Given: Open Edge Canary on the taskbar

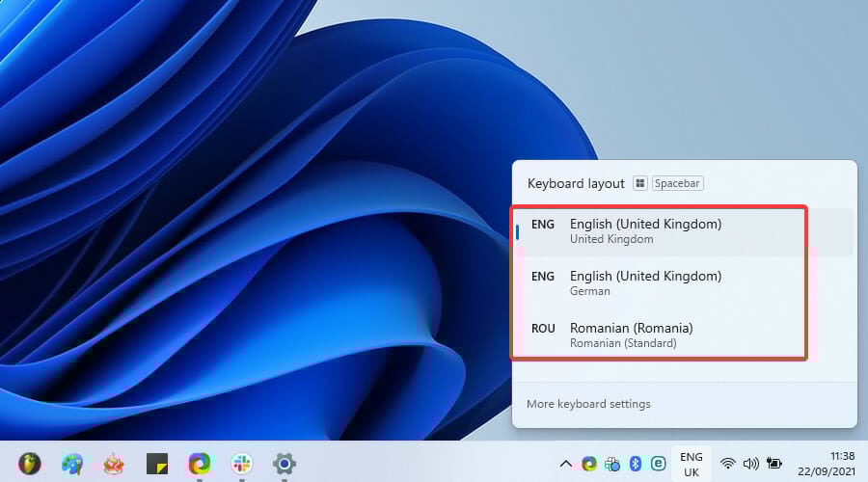Looking at the screenshot, I should 200,464.
